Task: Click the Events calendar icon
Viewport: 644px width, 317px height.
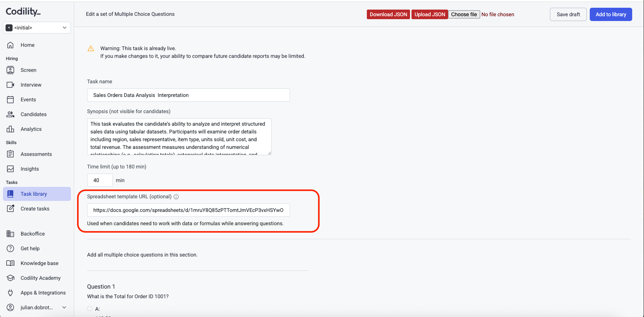Action: (10, 100)
